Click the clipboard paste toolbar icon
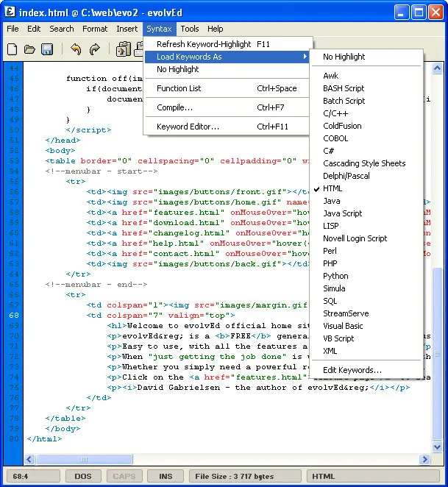The height and width of the screenshot is (487, 448). 123,49
